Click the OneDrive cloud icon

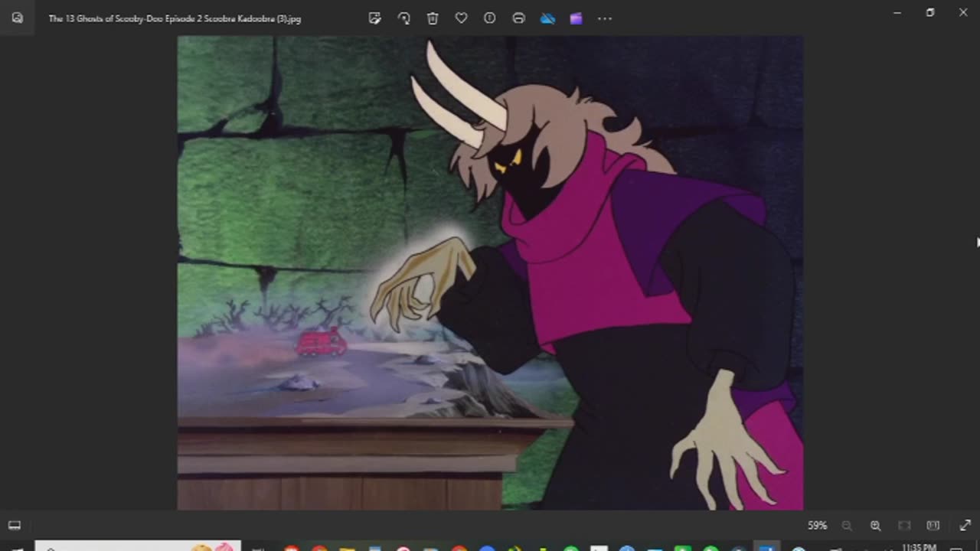[547, 18]
